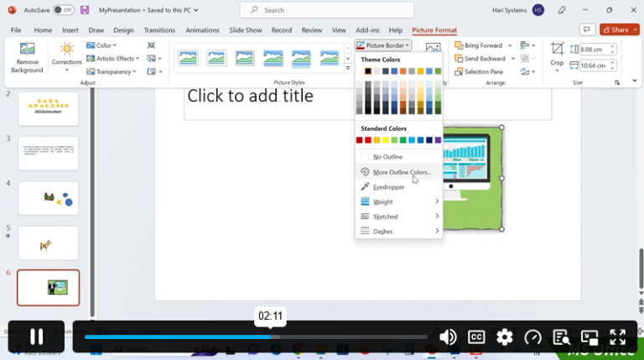The height and width of the screenshot is (360, 644).
Task: Open the Corrections gallery
Action: (x=66, y=58)
